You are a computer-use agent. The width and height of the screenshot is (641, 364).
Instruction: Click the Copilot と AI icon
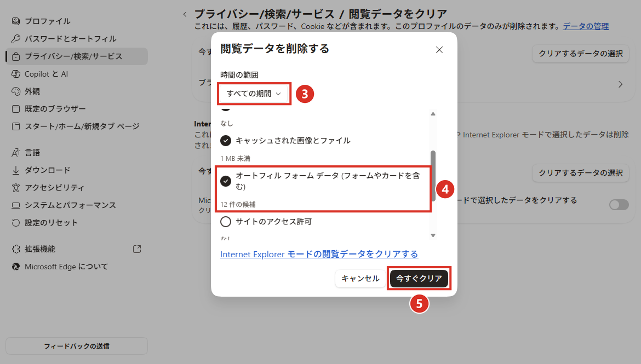pyautogui.click(x=15, y=73)
